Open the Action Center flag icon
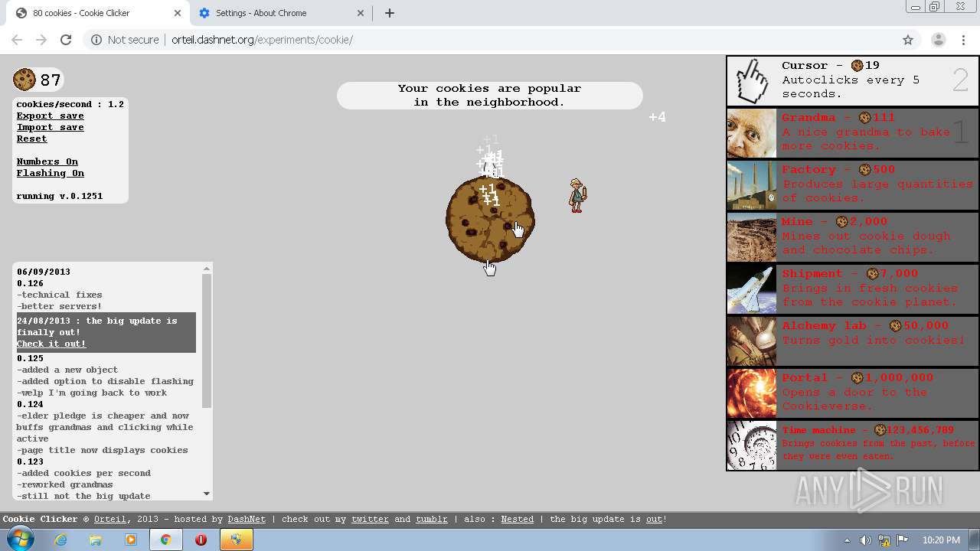Image resolution: width=980 pixels, height=551 pixels. click(903, 540)
